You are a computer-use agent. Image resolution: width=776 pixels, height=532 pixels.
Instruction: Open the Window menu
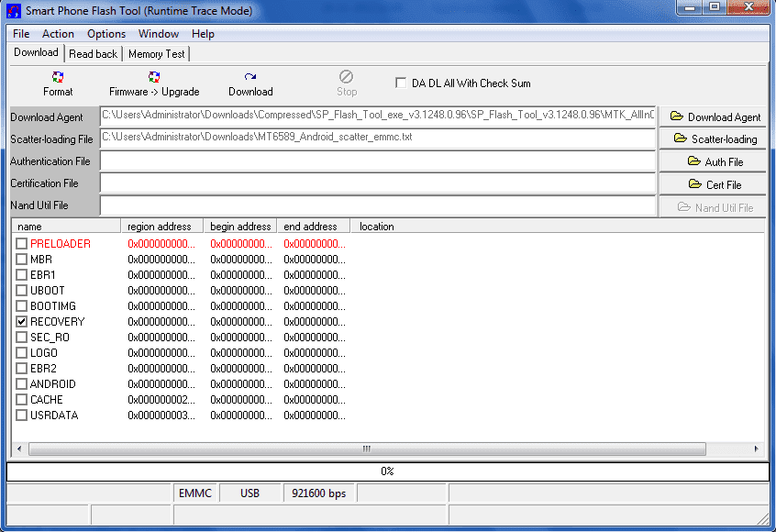159,34
